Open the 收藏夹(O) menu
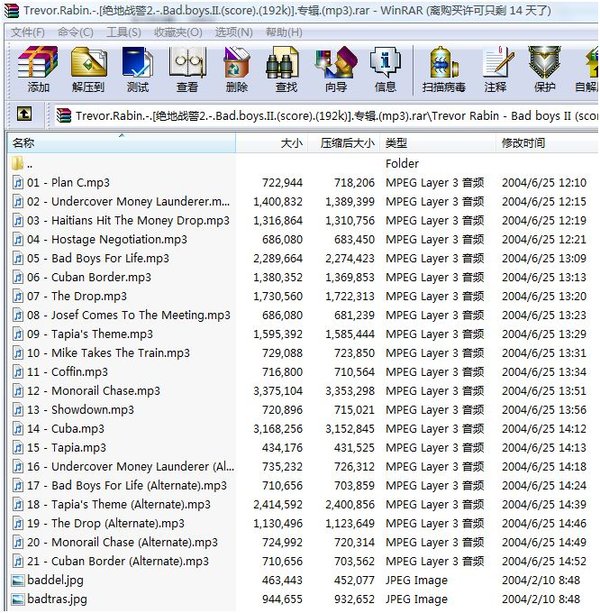 pos(178,32)
